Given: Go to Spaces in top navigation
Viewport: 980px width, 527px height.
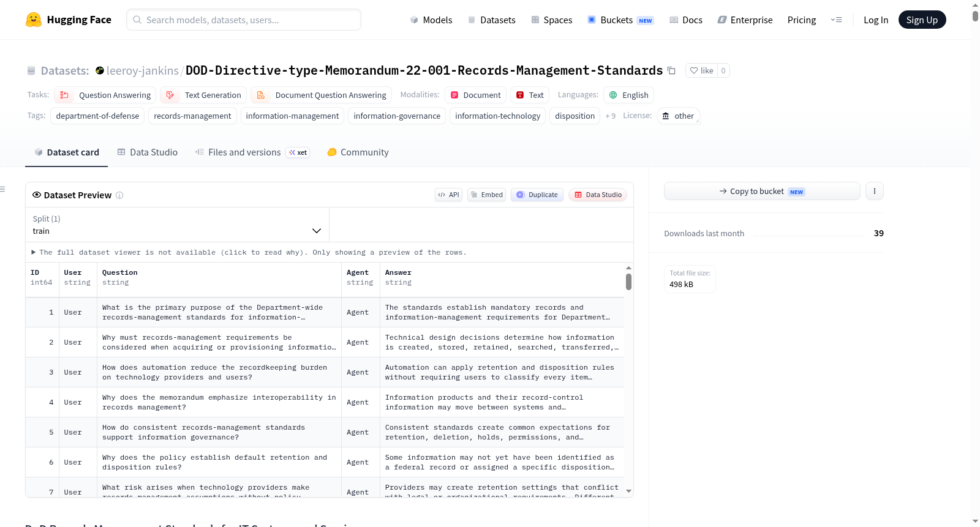Looking at the screenshot, I should click(x=551, y=20).
